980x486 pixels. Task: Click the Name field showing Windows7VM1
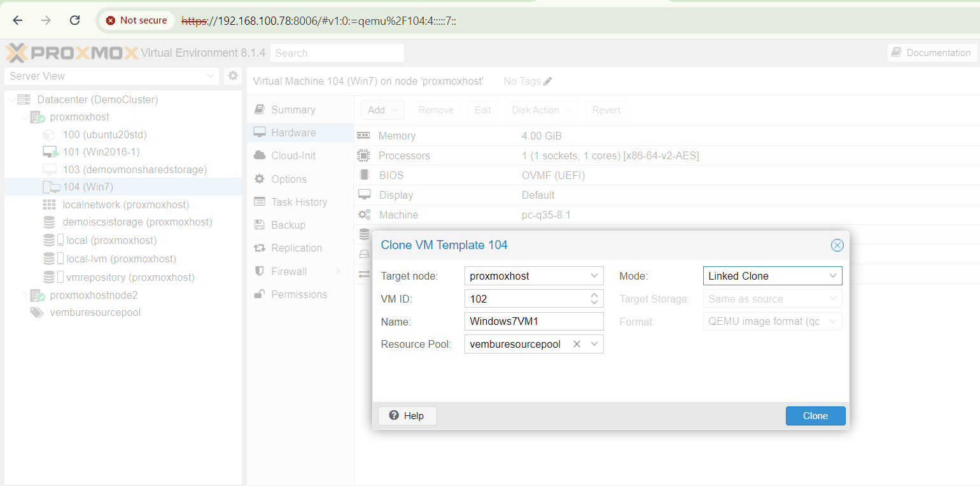tap(534, 321)
